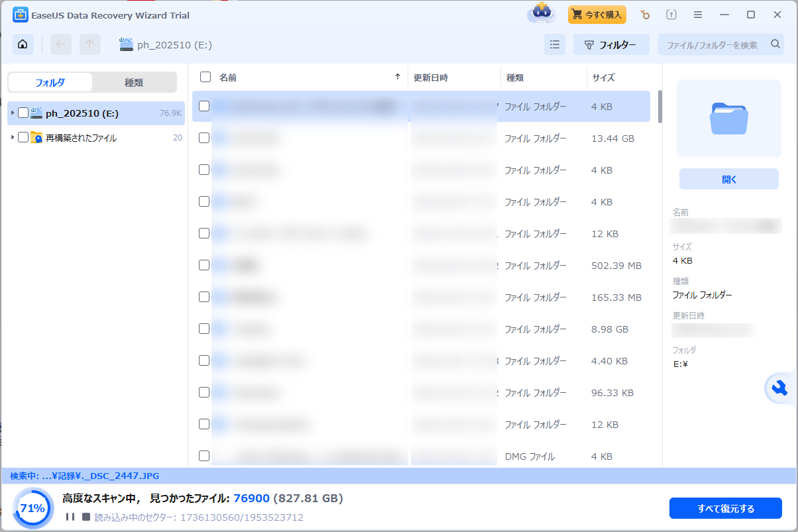798x532 pixels.
Task: Open the key activation icon
Action: click(x=644, y=15)
